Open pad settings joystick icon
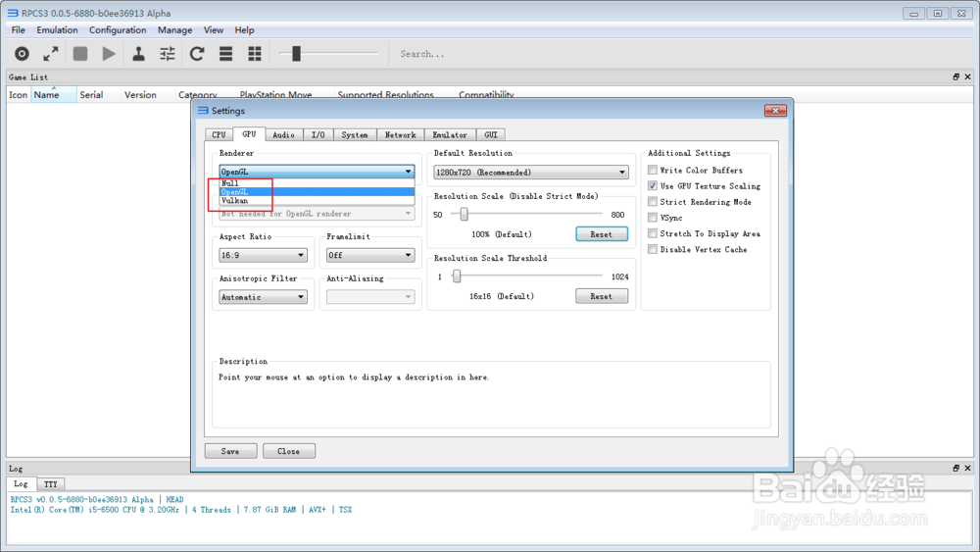The width and height of the screenshot is (980, 552). click(x=138, y=54)
